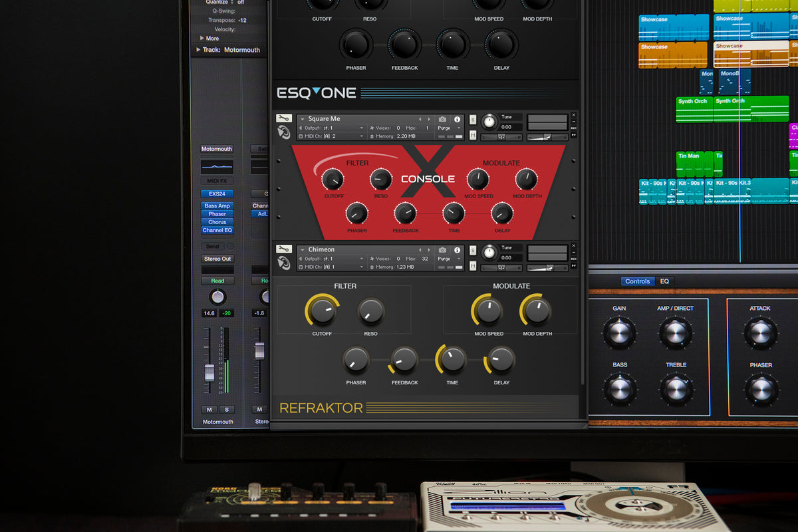Screen dimensions: 798x532
Task: Select the Controls tab
Action: click(637, 281)
